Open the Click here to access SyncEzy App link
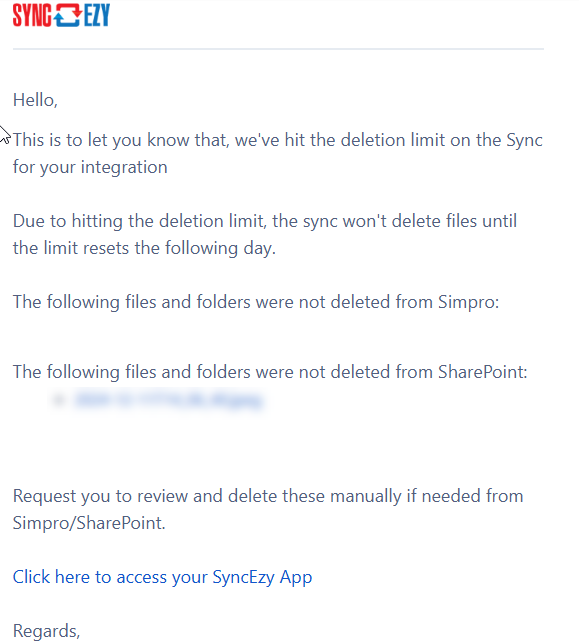The image size is (579, 641). click(162, 577)
